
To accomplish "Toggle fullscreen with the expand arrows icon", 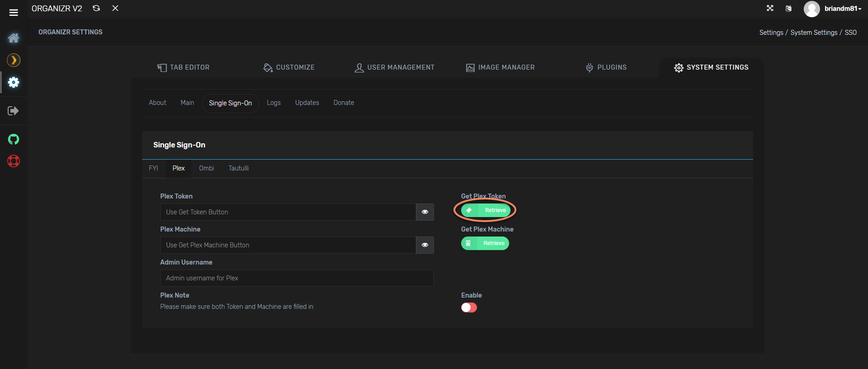I will (x=770, y=8).
